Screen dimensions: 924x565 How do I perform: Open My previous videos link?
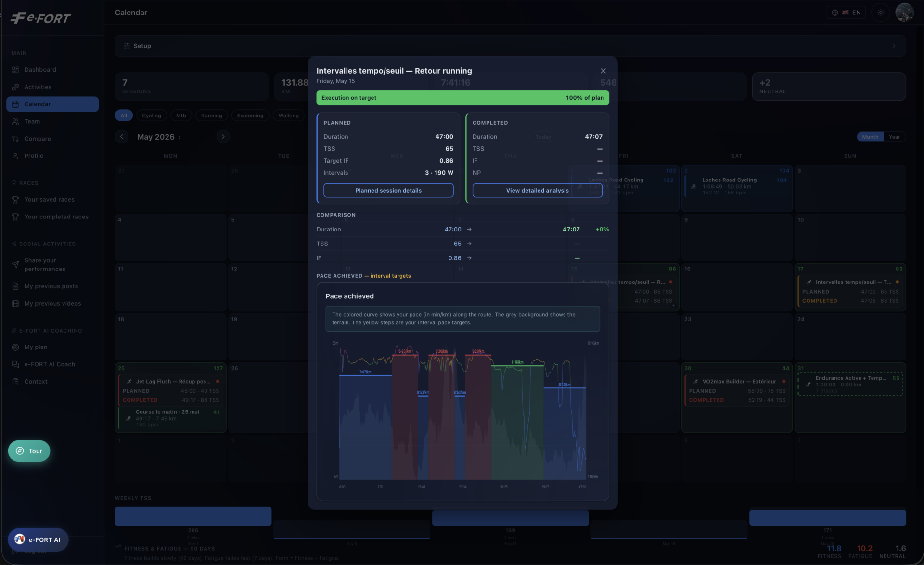53,304
